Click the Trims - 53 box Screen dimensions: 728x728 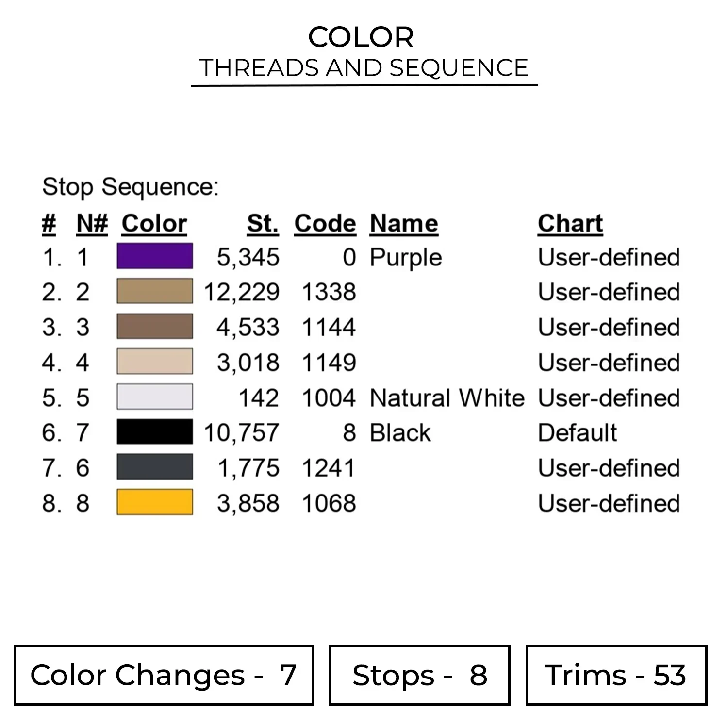tap(616, 675)
